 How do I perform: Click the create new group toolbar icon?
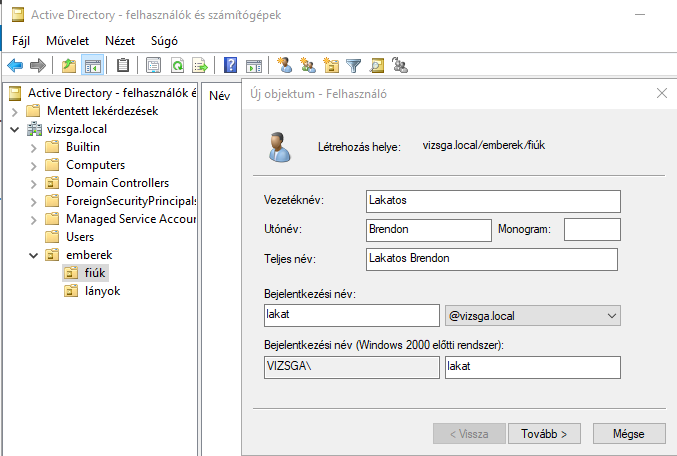point(308,66)
